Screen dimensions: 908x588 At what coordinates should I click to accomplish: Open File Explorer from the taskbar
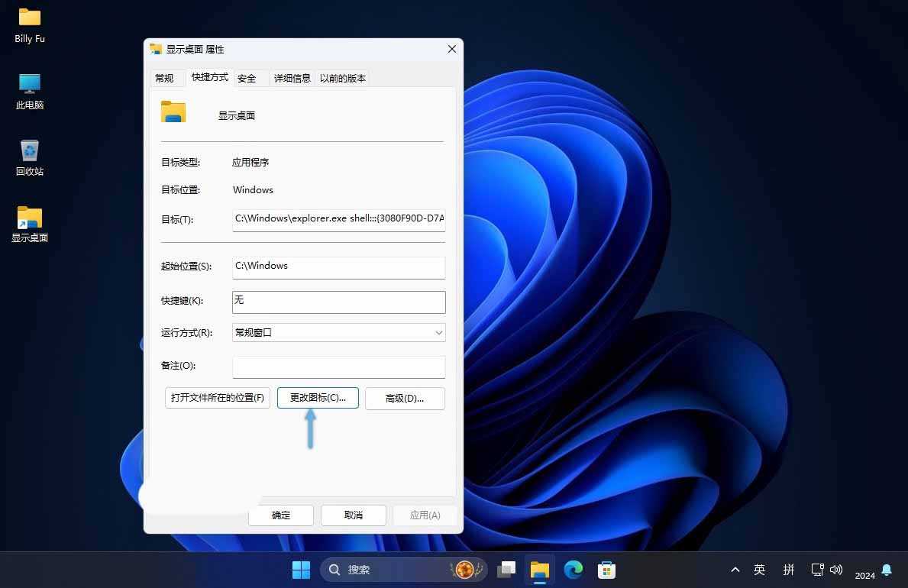tap(539, 570)
